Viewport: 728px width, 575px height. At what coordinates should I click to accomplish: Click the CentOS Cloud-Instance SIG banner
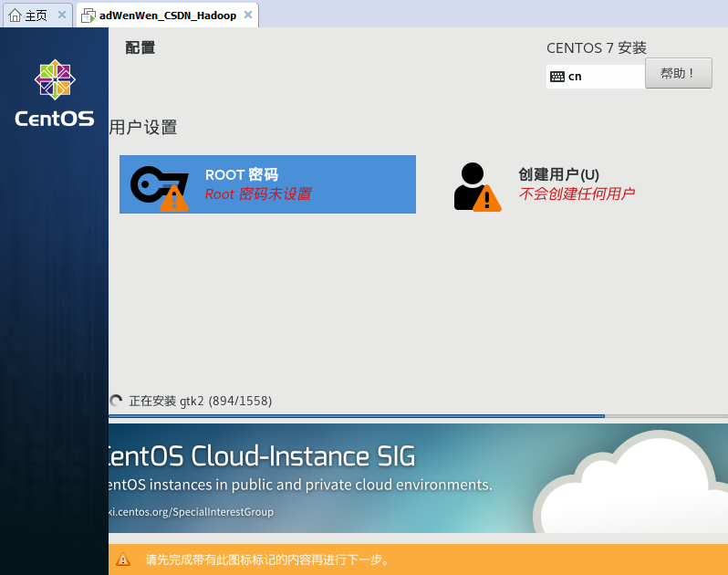418,478
